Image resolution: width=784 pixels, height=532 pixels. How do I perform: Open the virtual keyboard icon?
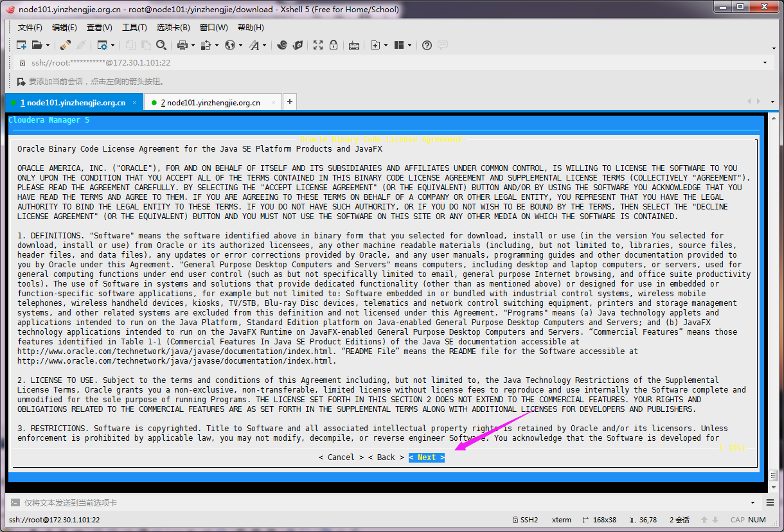pyautogui.click(x=354, y=45)
